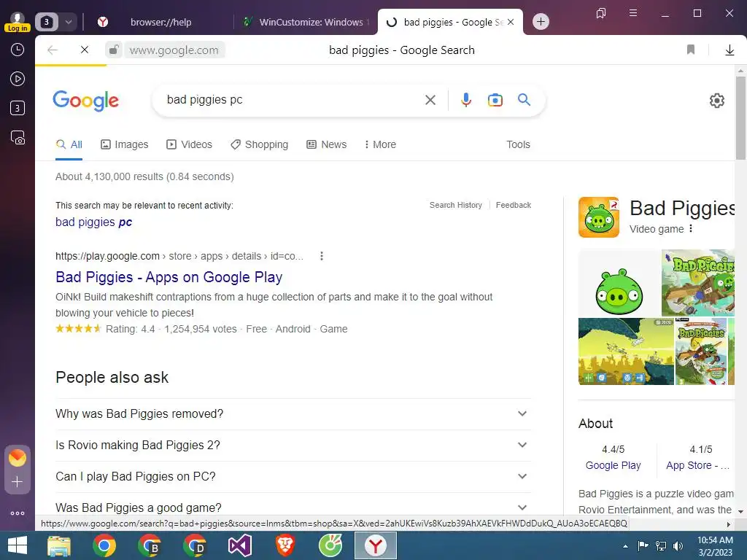The height and width of the screenshot is (560, 747).
Task: Open the green pig face image thumbnail
Action: point(619,283)
